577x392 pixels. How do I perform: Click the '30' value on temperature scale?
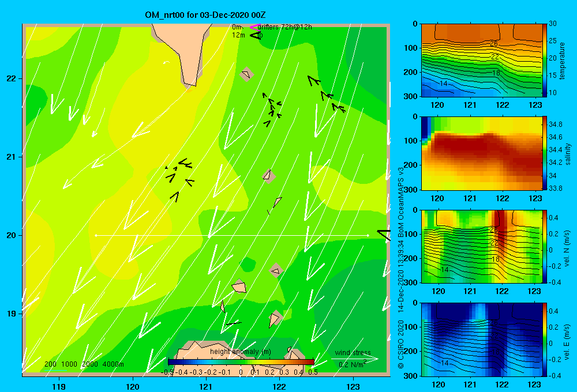click(x=552, y=24)
